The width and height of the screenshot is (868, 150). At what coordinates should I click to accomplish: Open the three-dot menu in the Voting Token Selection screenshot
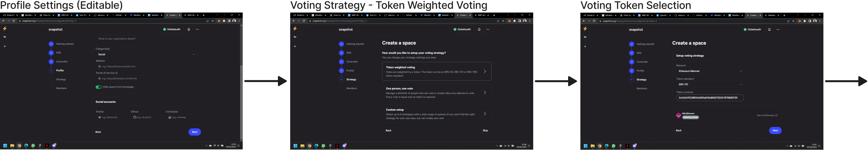tap(778, 29)
